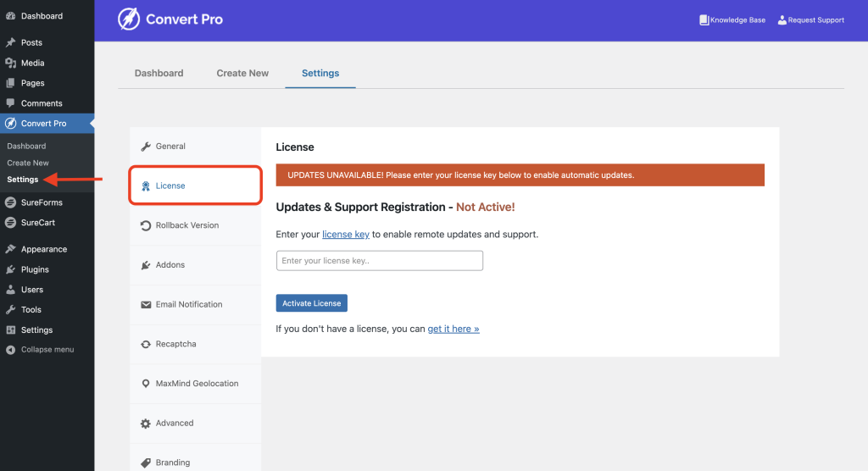The height and width of the screenshot is (471, 868).
Task: Open the Dashboard submenu under Convert Pro
Action: (x=26, y=146)
